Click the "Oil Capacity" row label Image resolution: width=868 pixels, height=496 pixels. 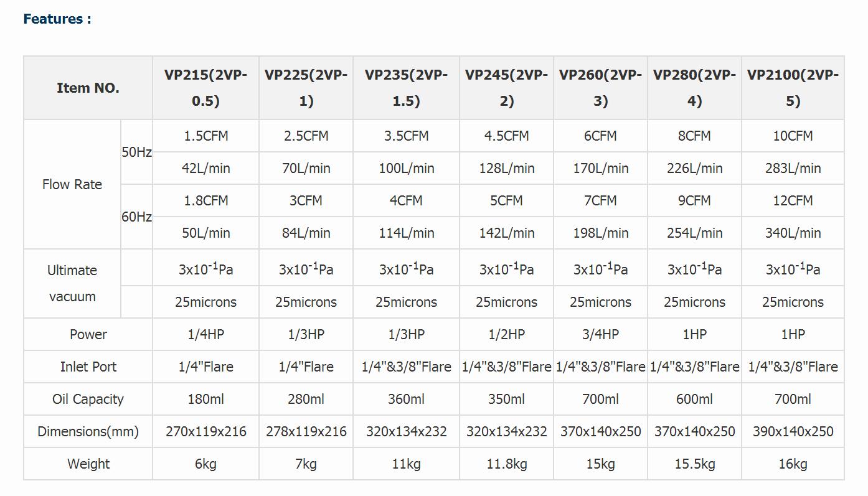coord(88,400)
